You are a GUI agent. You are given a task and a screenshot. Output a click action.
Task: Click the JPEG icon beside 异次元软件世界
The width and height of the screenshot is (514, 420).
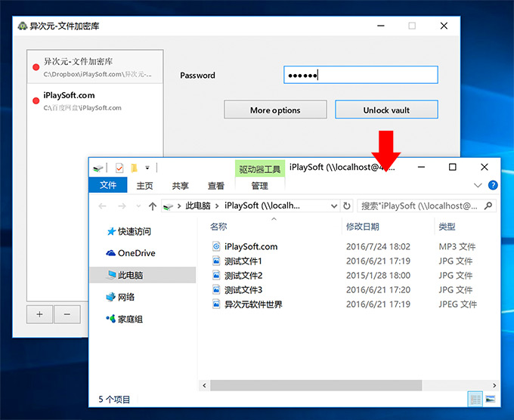[x=216, y=304]
